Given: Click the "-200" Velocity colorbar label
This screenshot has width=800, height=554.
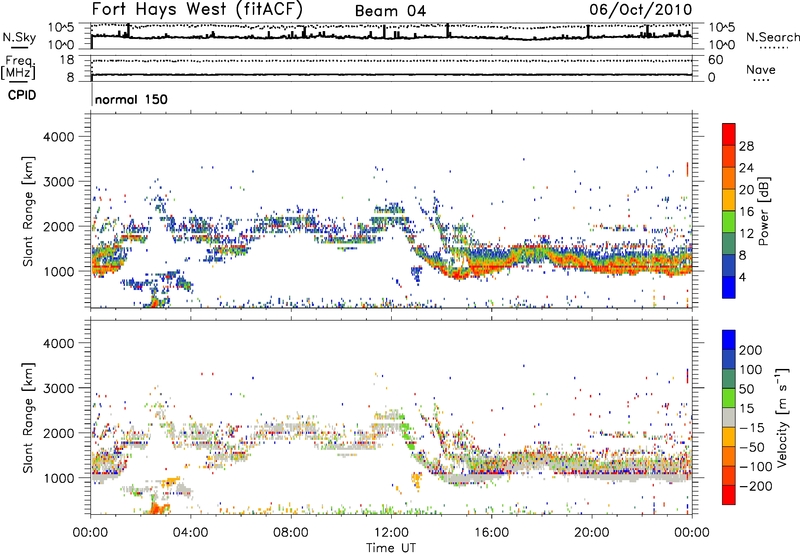Looking at the screenshot, I should [756, 486].
